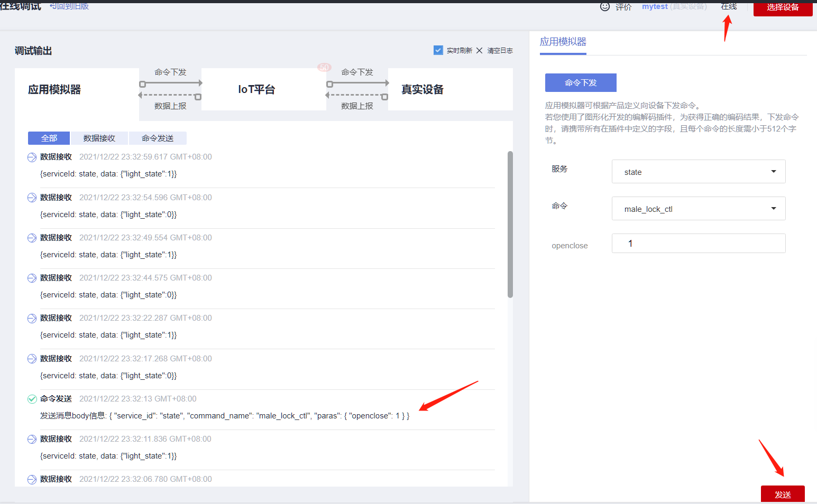Click light_state:1 data under 23:32:49.554
817x504 pixels.
[108, 255]
